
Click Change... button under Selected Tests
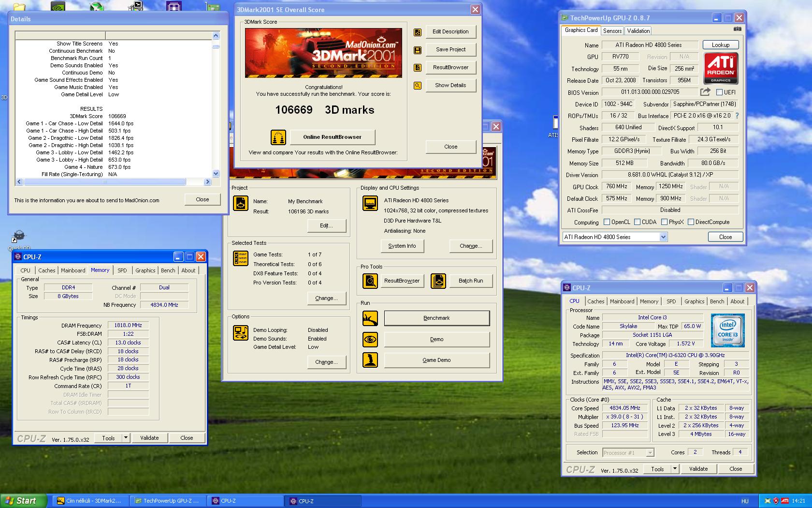[327, 298]
